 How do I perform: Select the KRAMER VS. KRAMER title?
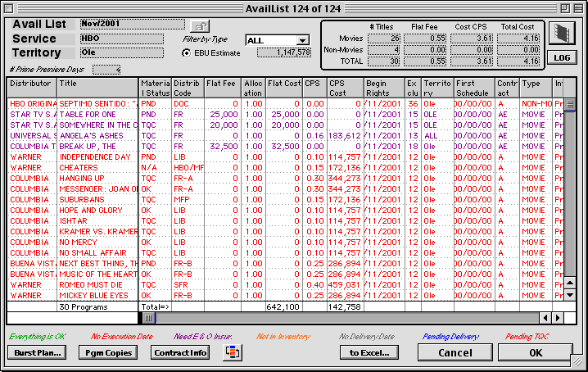click(x=98, y=231)
